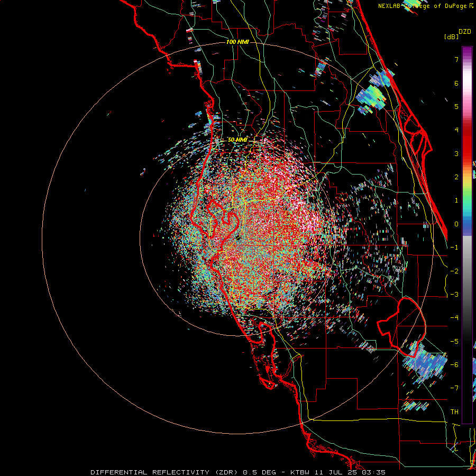
Task: Click the -7 value on the ZDR scale
Action: click(454, 388)
